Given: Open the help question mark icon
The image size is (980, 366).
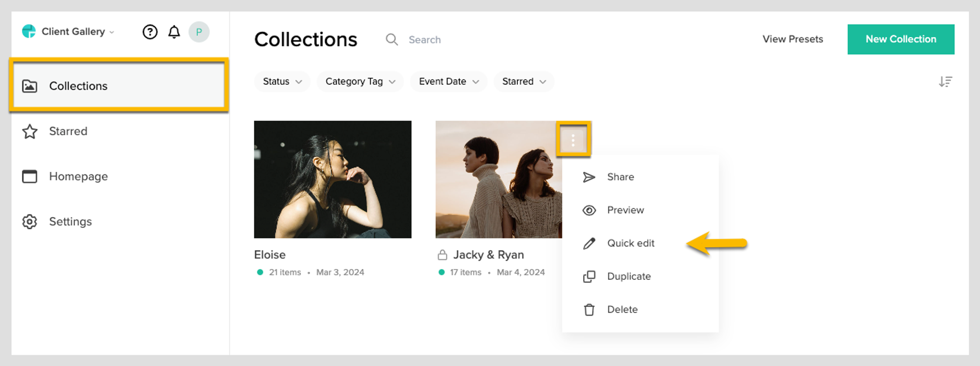Looking at the screenshot, I should click(x=150, y=32).
